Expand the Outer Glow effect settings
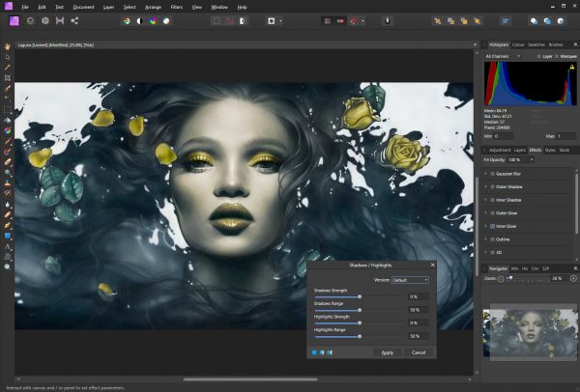580x392 pixels. (485, 213)
